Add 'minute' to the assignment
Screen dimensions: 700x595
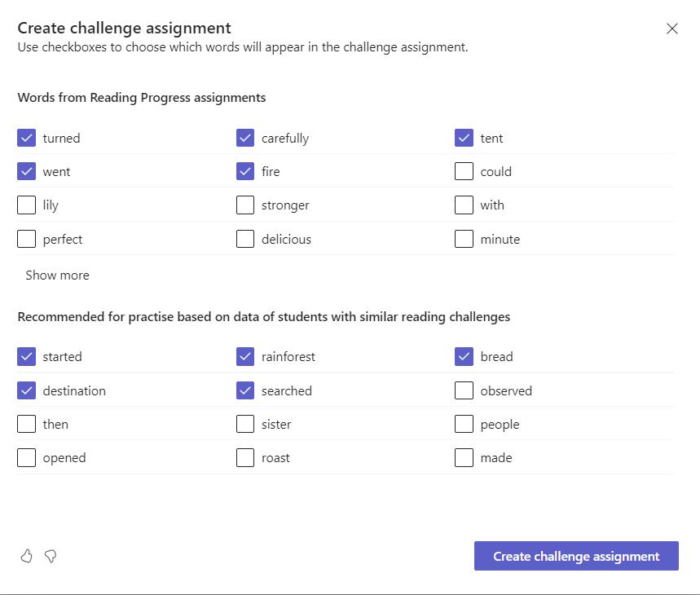click(x=464, y=239)
